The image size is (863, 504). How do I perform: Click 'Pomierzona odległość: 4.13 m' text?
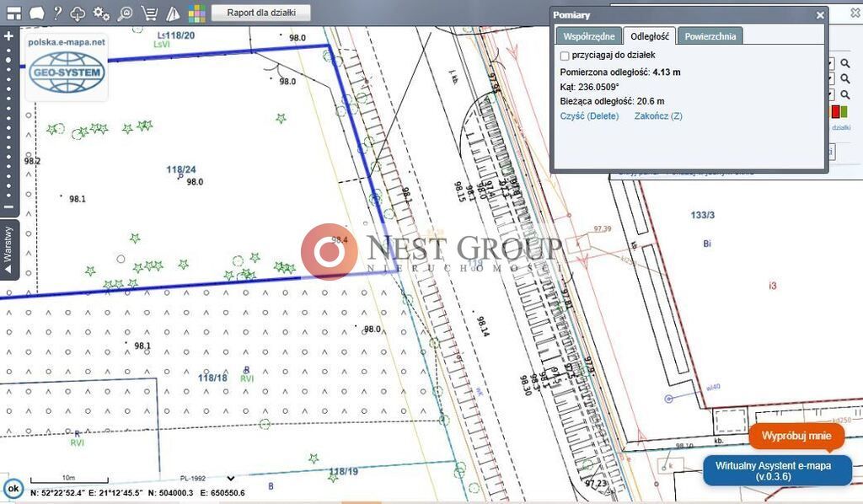[620, 72]
